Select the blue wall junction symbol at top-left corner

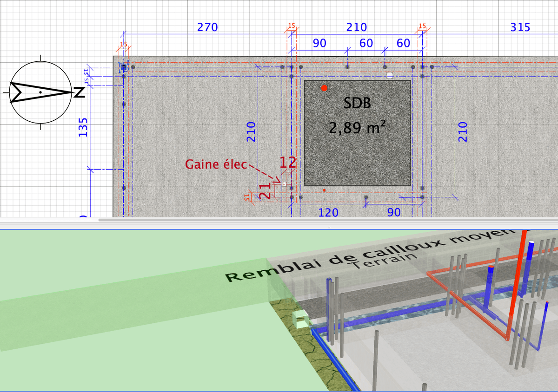pos(123,68)
